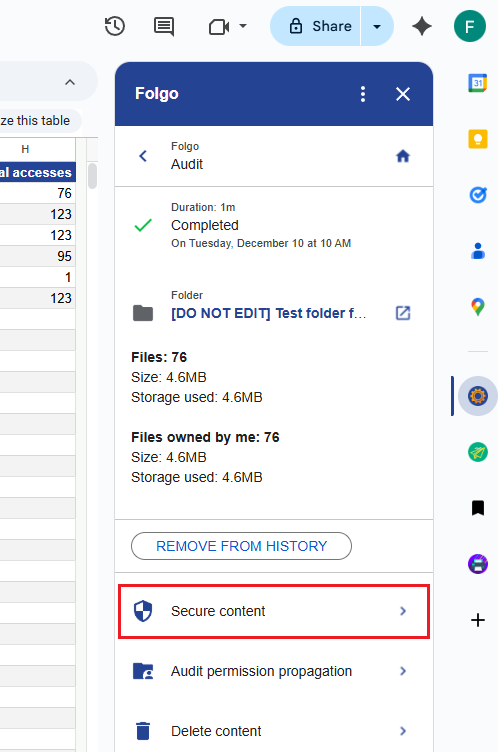Open the DO NOT EDIT Test folder link
Image resolution: width=498 pixels, height=752 pixels.
269,313
